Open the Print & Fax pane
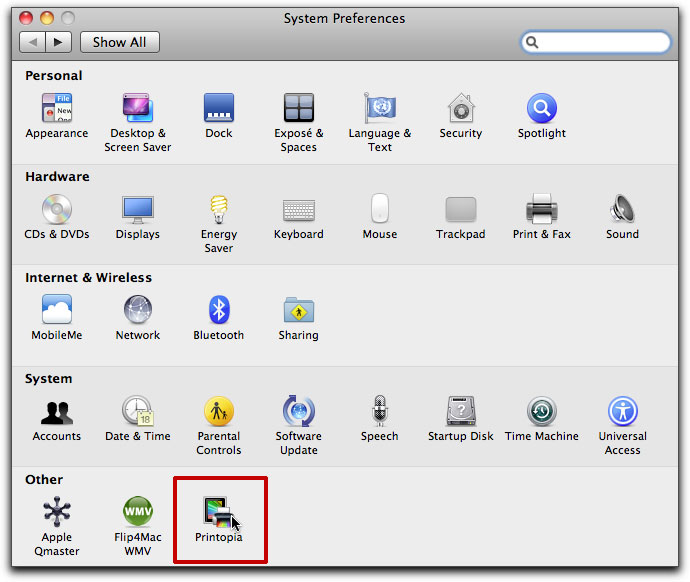Viewport: 690px width, 582px height. tap(541, 210)
